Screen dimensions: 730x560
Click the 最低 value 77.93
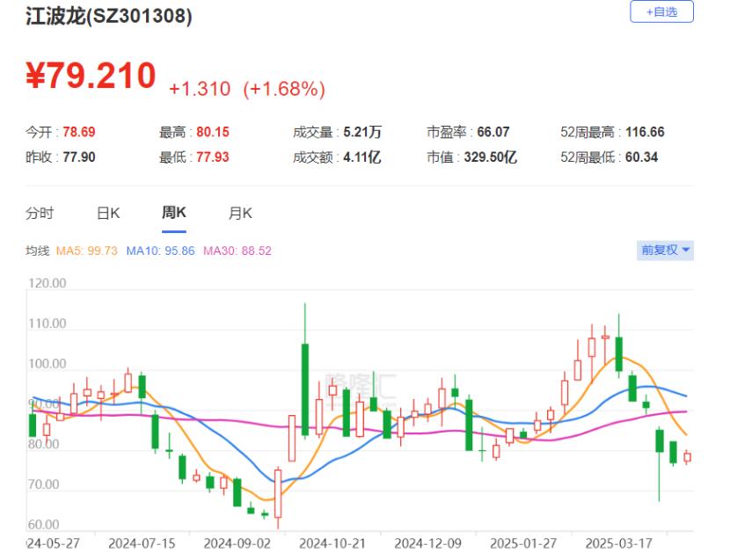[213, 156]
